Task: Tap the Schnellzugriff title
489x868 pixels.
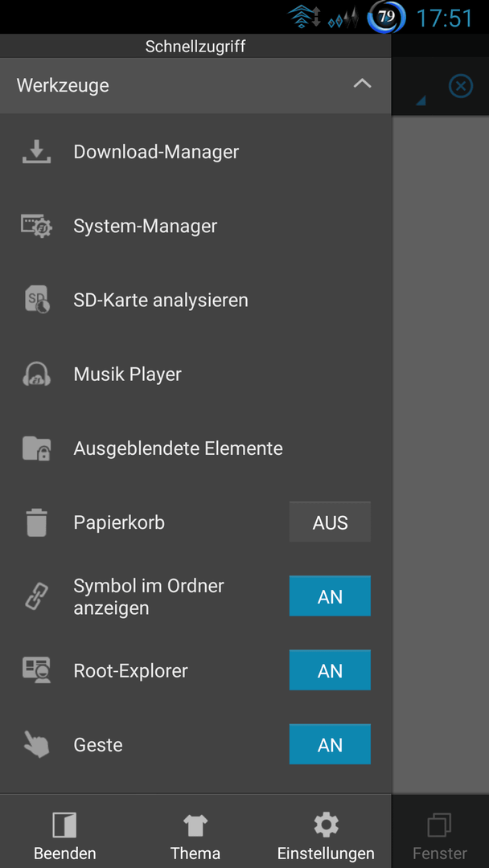Action: coord(195,47)
